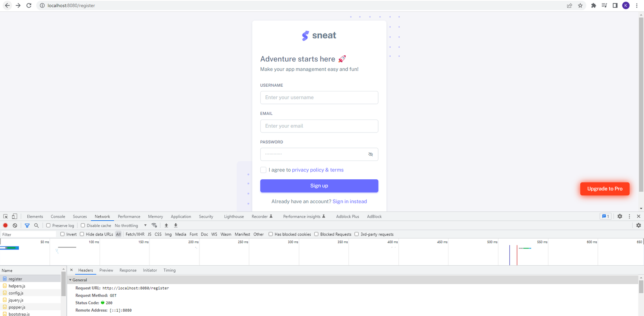Open the issues counter badge in DevTools
Viewport: 644px width, 316px height.
(605, 216)
